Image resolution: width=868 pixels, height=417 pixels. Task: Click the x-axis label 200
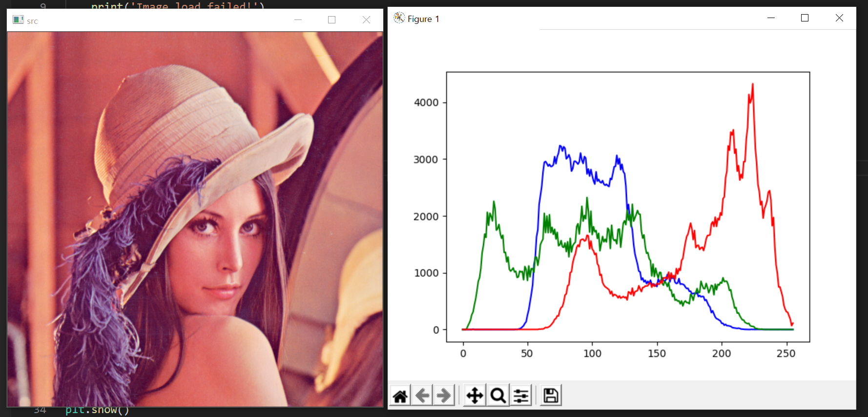(x=722, y=354)
